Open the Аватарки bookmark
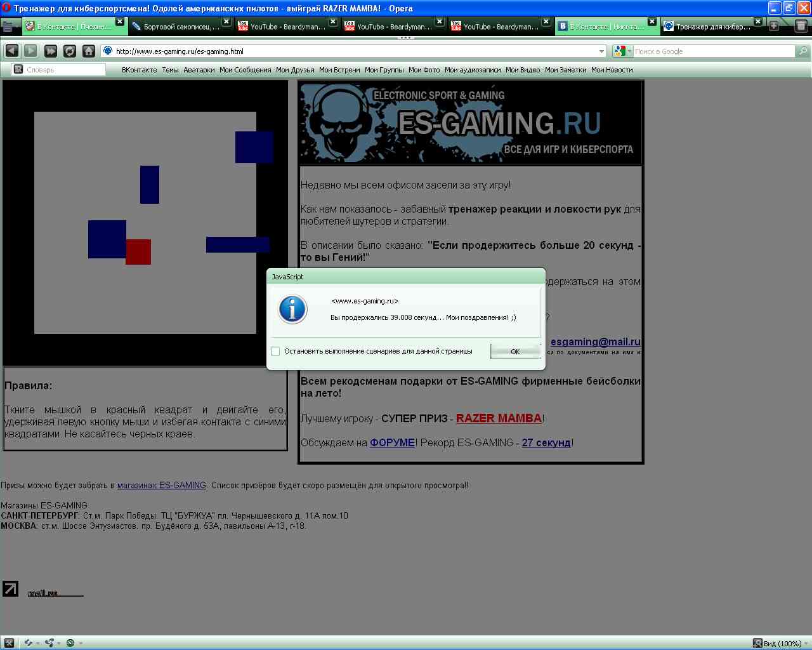Viewport: 812px width, 650px height. tap(199, 70)
